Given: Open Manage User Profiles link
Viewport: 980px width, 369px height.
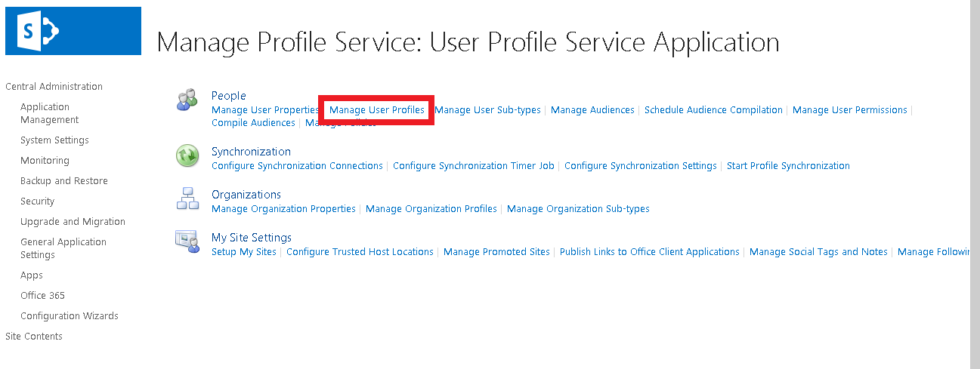Looking at the screenshot, I should pyautogui.click(x=376, y=110).
